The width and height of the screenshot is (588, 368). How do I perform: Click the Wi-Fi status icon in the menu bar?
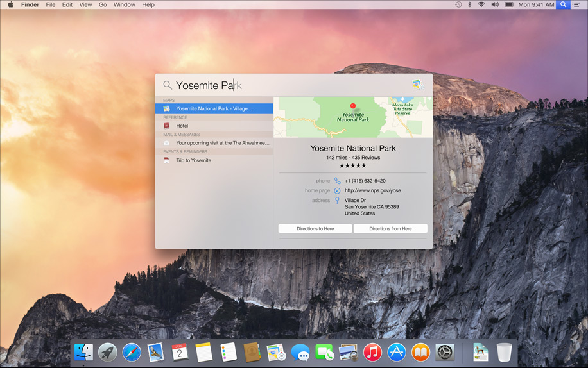481,4
